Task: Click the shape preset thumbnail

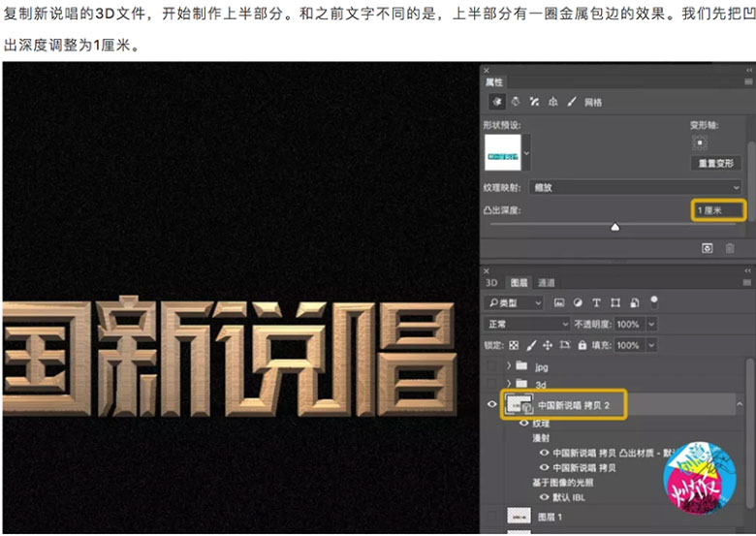Action: click(x=502, y=152)
